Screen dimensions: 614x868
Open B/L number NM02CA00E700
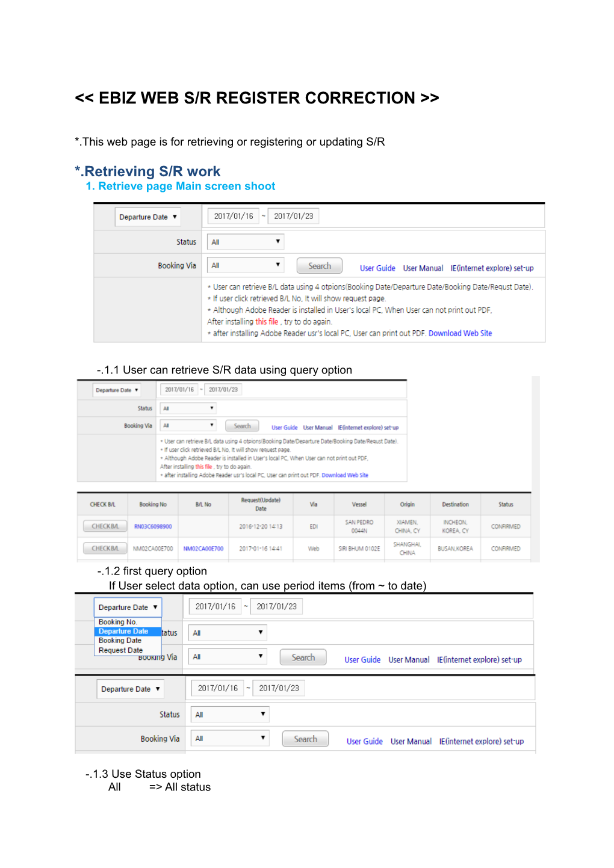tap(203, 548)
